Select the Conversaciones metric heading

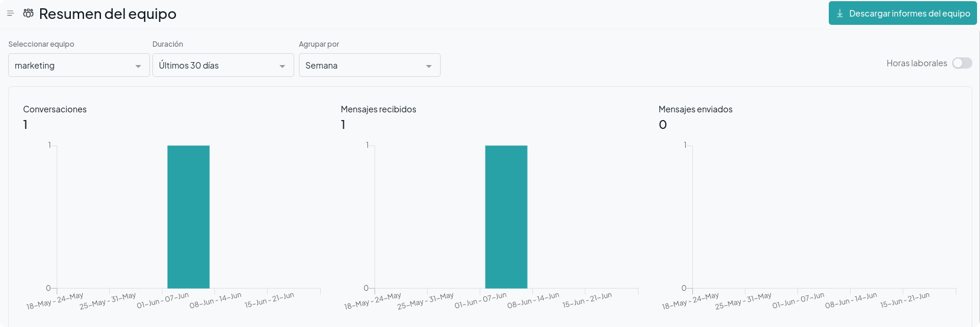coord(55,109)
